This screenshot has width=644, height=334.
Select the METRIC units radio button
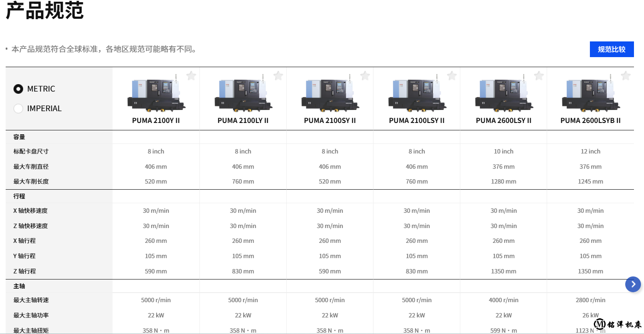click(x=18, y=89)
